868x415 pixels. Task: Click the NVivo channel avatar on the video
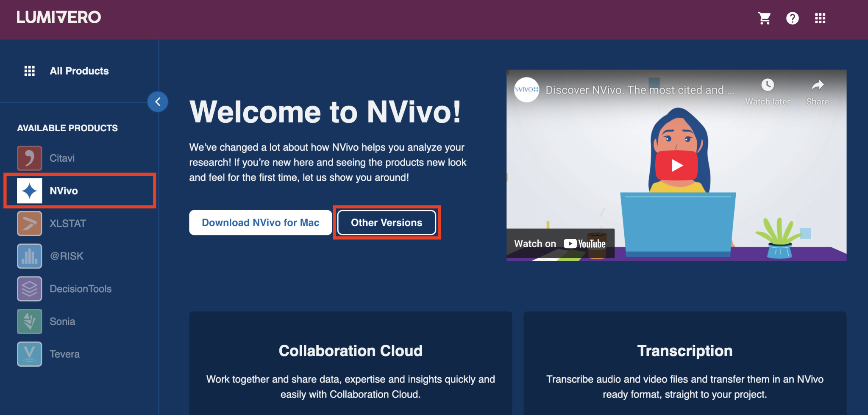click(x=526, y=90)
